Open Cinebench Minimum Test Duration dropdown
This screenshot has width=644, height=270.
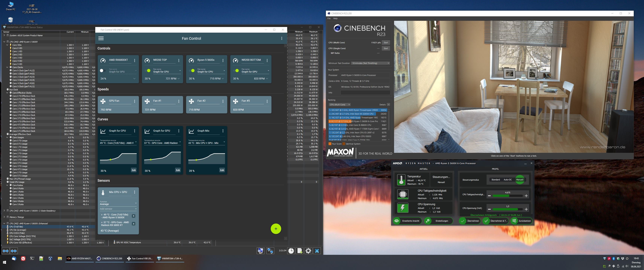370,63
